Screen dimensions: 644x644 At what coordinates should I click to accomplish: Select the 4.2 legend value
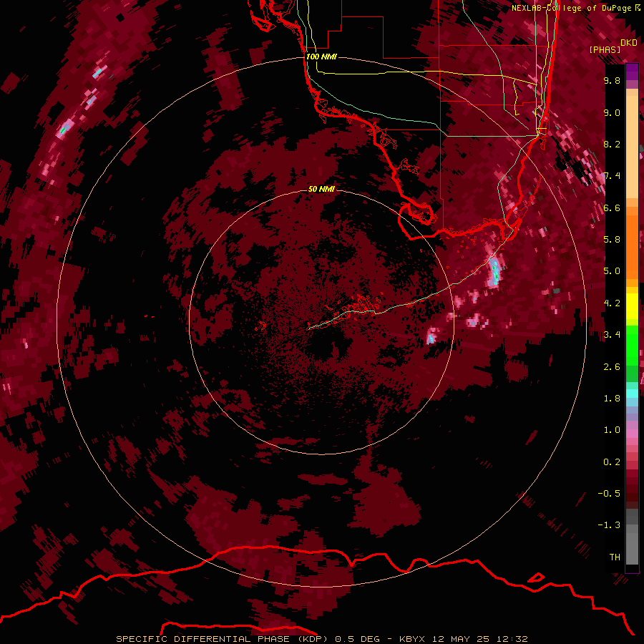coord(612,303)
